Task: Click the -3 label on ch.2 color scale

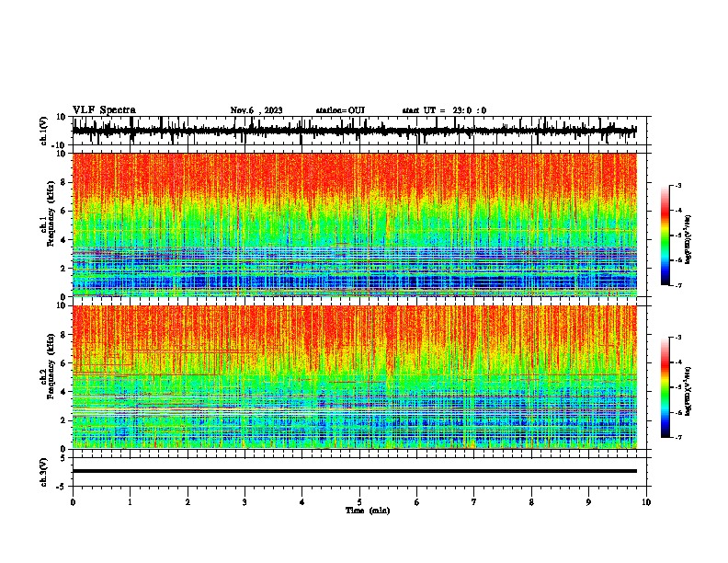Action: click(x=677, y=338)
